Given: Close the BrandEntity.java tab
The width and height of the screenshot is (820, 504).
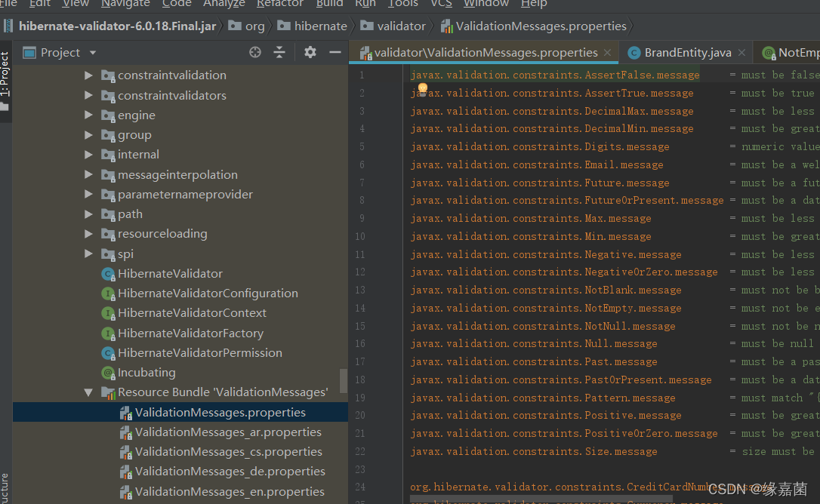Looking at the screenshot, I should 741,53.
